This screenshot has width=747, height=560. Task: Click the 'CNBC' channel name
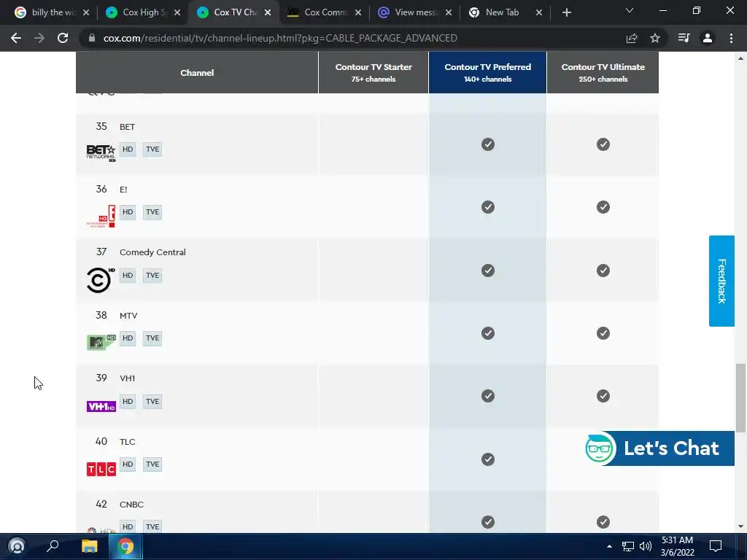point(131,505)
